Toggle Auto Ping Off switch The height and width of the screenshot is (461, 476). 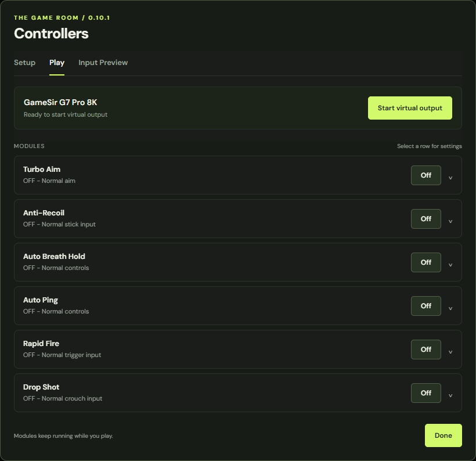pos(426,306)
